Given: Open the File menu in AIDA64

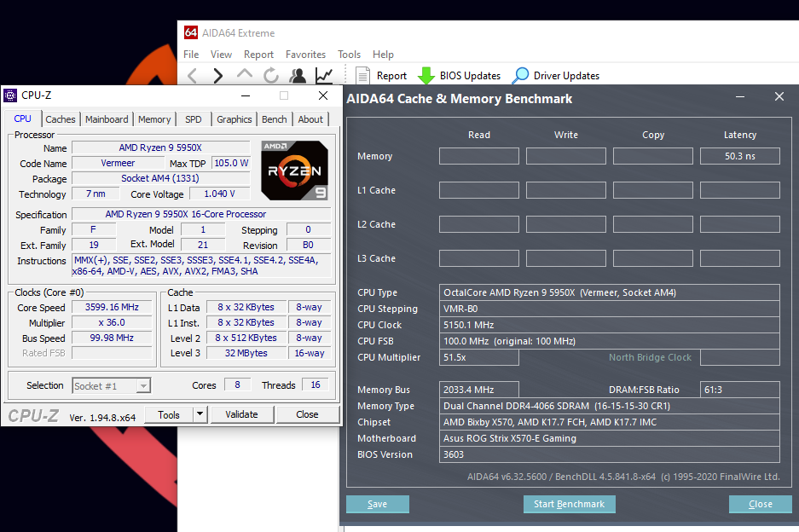Looking at the screenshot, I should (191, 54).
